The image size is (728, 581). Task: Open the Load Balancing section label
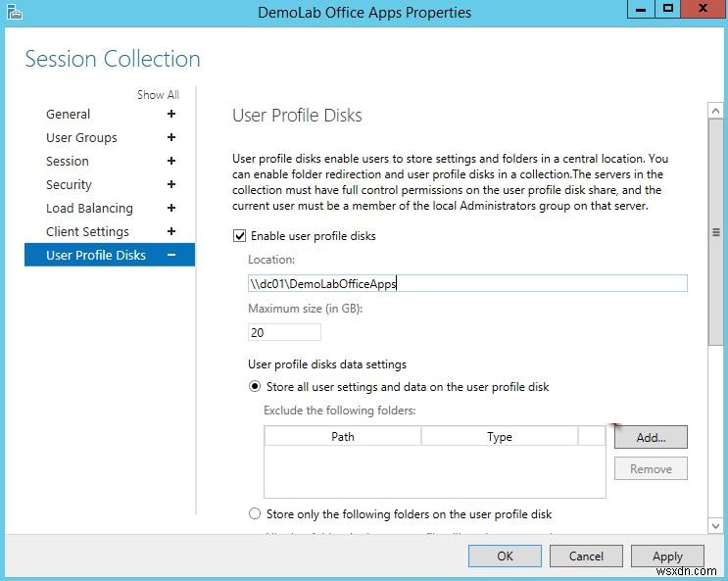(x=89, y=208)
